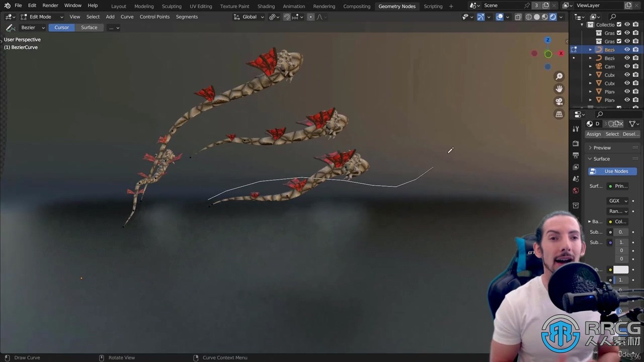Open the File menu
This screenshot has height=362, width=644.
pos(18,6)
